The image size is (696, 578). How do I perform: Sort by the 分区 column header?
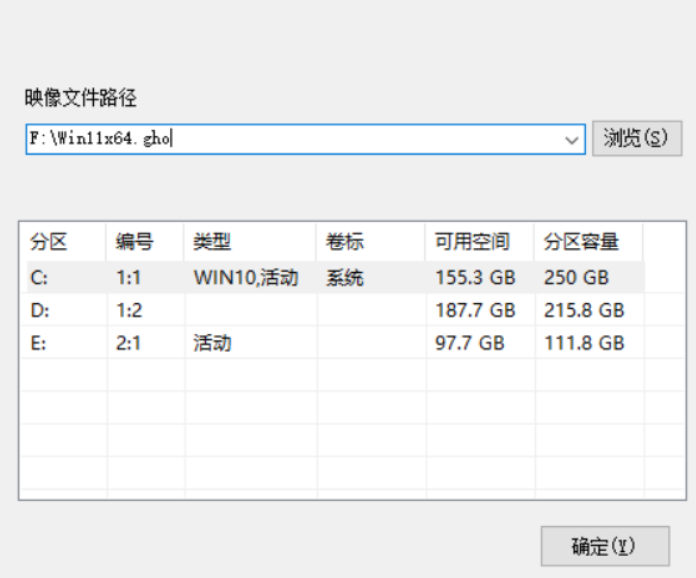(x=48, y=242)
